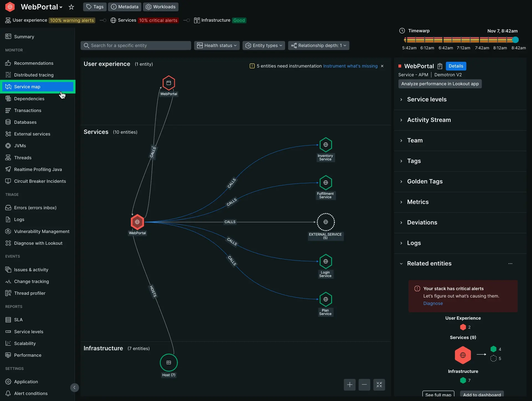
Task: Expand the Golden Tags section
Action: click(x=424, y=181)
